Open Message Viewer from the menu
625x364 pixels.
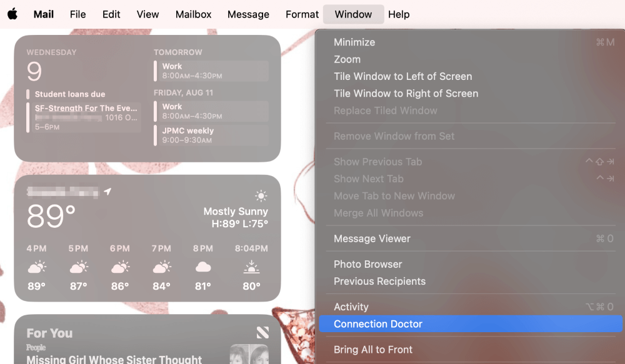point(471,239)
